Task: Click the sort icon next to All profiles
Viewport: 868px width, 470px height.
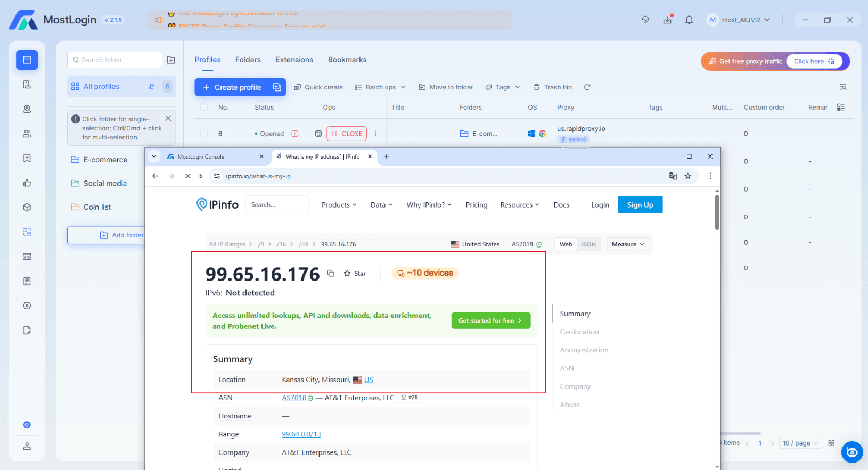Action: click(152, 86)
